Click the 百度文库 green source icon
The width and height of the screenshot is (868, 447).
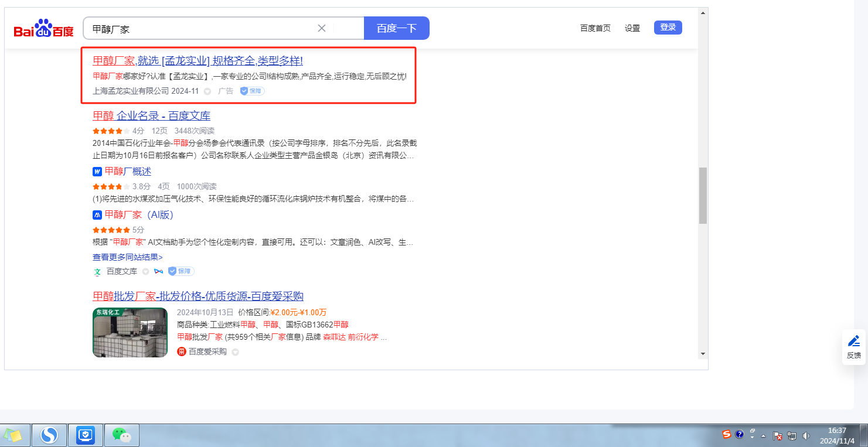point(97,272)
